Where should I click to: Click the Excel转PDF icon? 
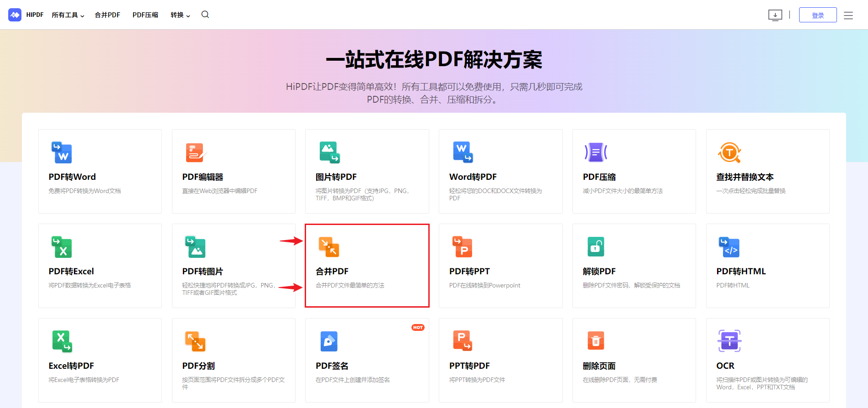point(62,341)
